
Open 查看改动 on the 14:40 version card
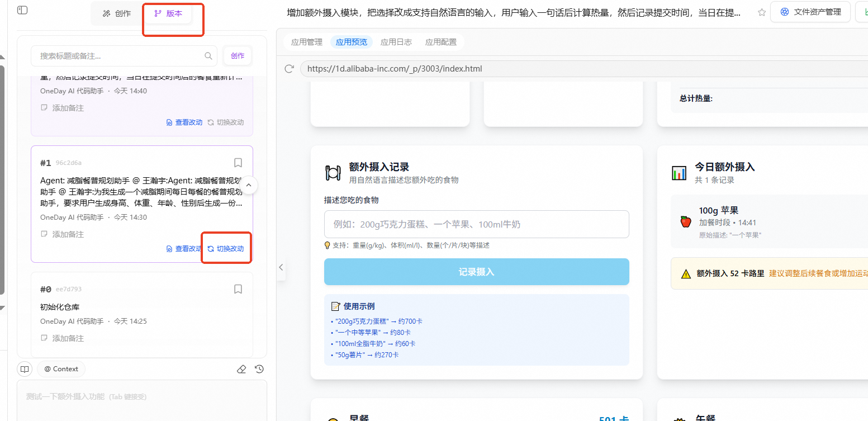point(184,122)
